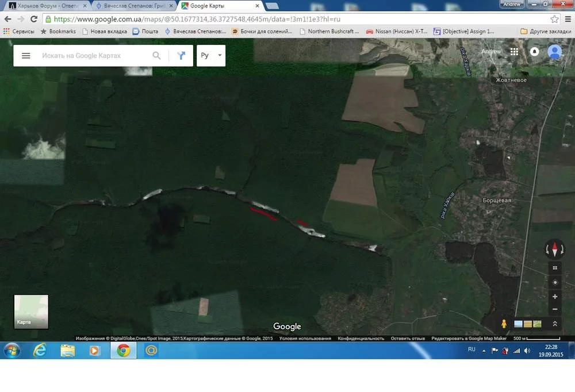Open the volume speaker tray icon

click(527, 351)
